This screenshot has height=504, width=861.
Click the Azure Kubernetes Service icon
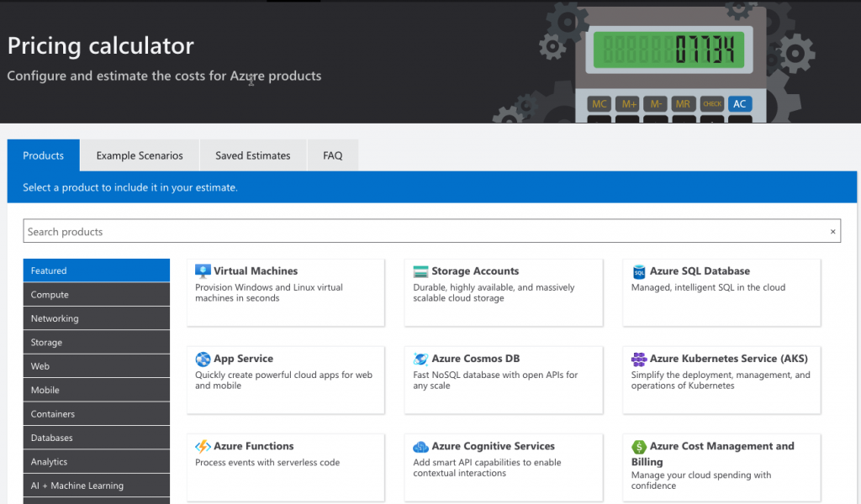(639, 360)
